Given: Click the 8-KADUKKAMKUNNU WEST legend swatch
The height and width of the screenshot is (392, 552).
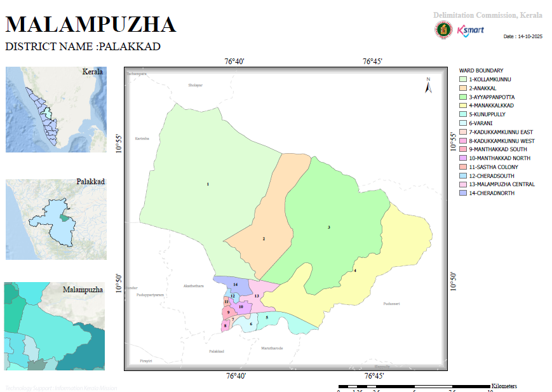Looking at the screenshot, I should pos(463,141).
